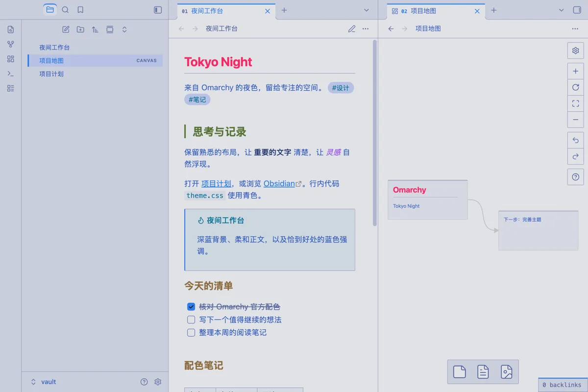Click the note's vertical scrollbar
Screen dimensions: 588x392
[x=375, y=133]
